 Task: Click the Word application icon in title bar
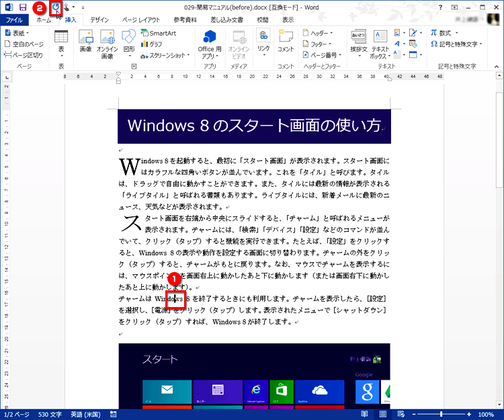pos(9,7)
